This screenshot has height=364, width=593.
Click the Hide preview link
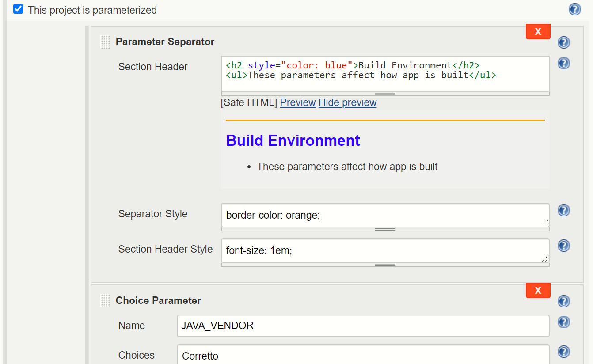(x=347, y=102)
